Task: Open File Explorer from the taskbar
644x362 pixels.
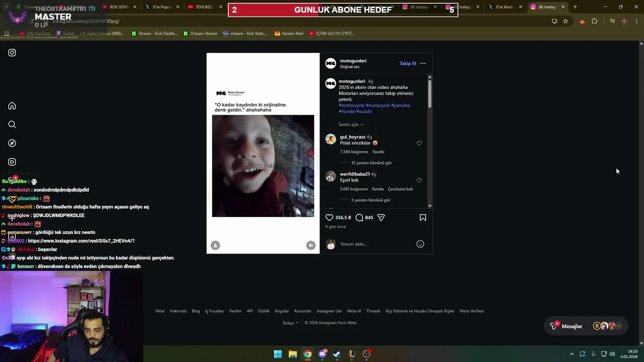Action: pos(293,354)
